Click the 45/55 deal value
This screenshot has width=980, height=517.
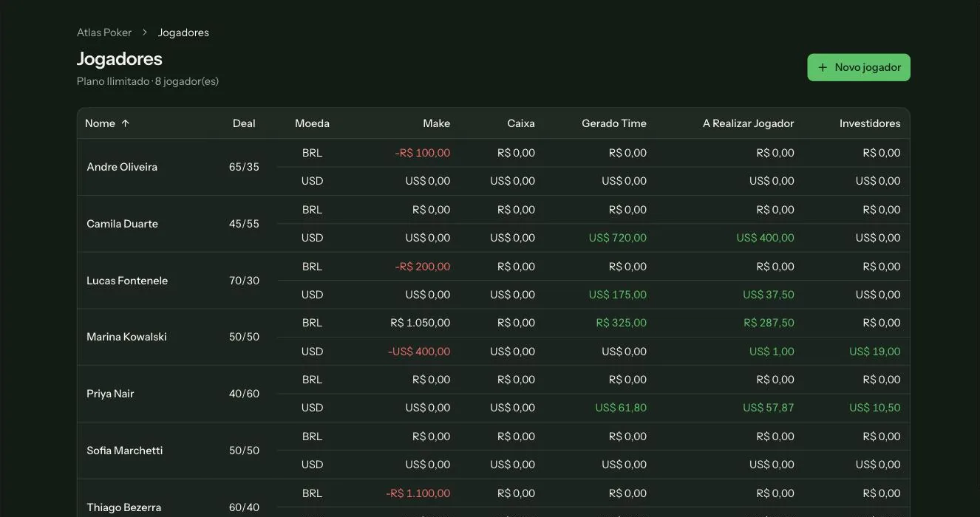point(244,224)
